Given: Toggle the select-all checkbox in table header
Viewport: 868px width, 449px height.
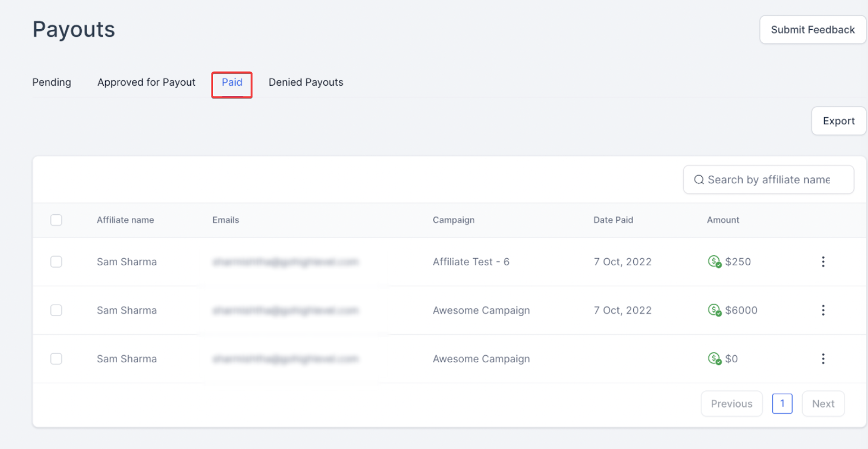Looking at the screenshot, I should click(x=56, y=220).
